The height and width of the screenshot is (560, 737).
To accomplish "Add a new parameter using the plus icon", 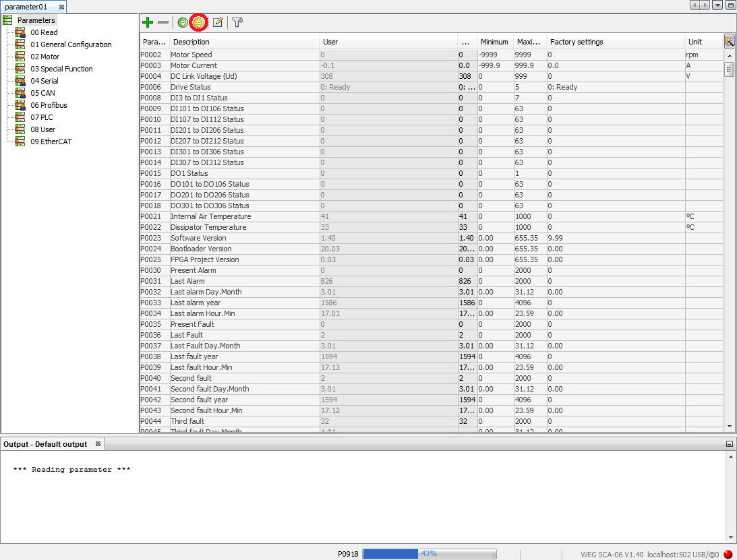I will 148,22.
